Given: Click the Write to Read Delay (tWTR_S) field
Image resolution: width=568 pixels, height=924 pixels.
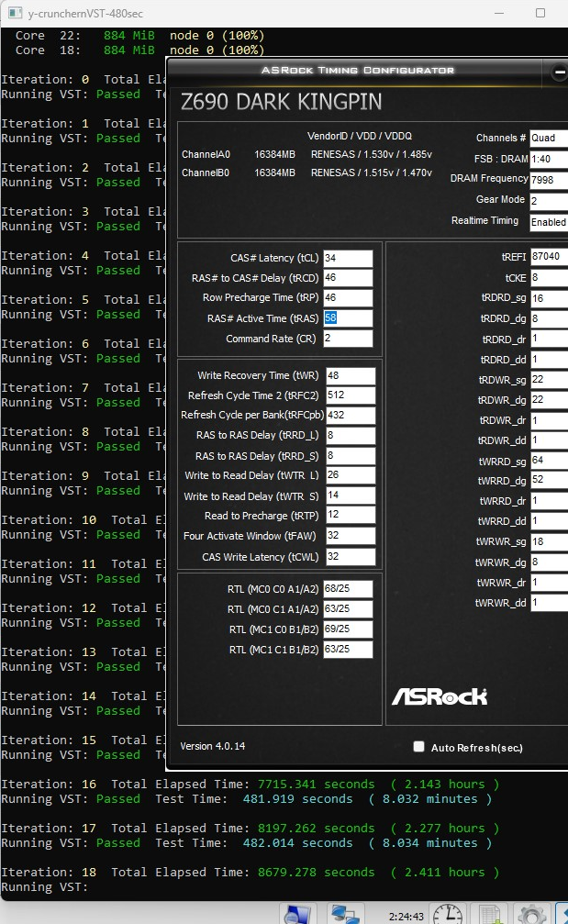Looking at the screenshot, I should 350,495.
